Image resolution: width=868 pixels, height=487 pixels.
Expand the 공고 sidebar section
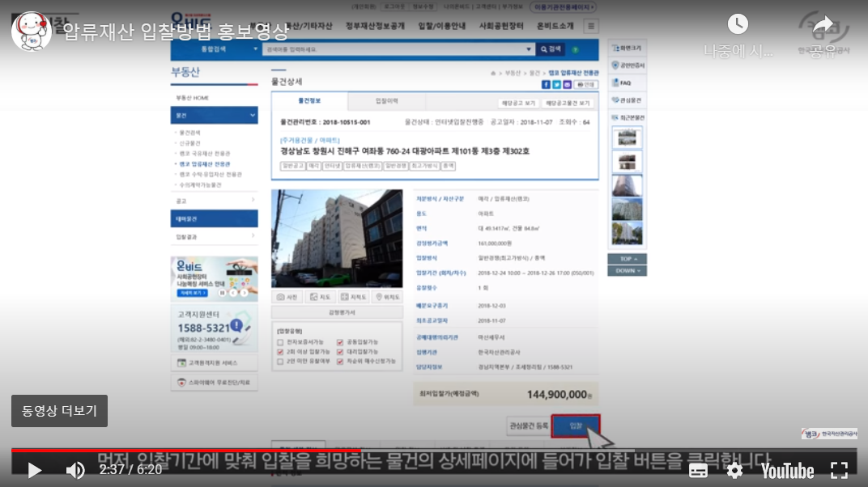[x=214, y=201]
